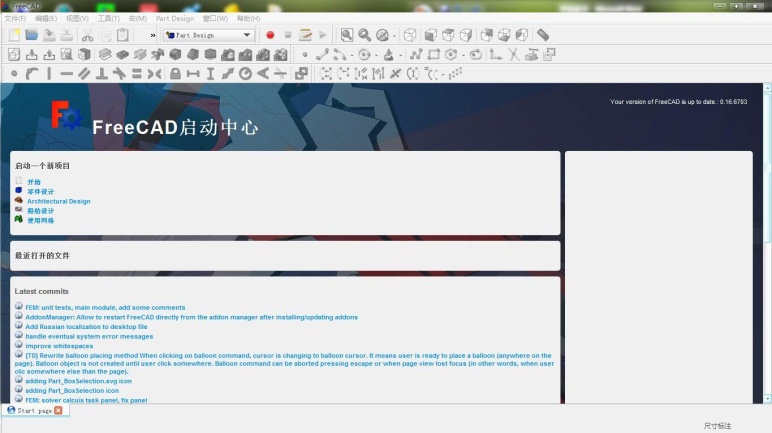Select the Fillet solid tool icon
772x433 pixels.
click(x=175, y=54)
